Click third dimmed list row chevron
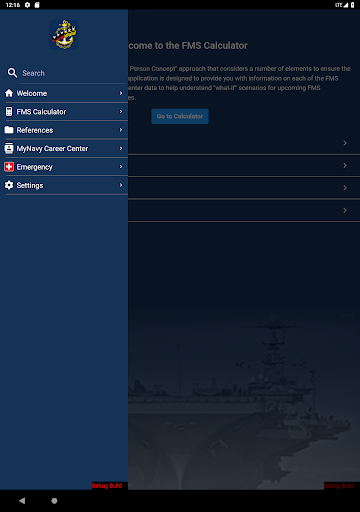Viewport: 360px width, 512px height. (x=345, y=188)
